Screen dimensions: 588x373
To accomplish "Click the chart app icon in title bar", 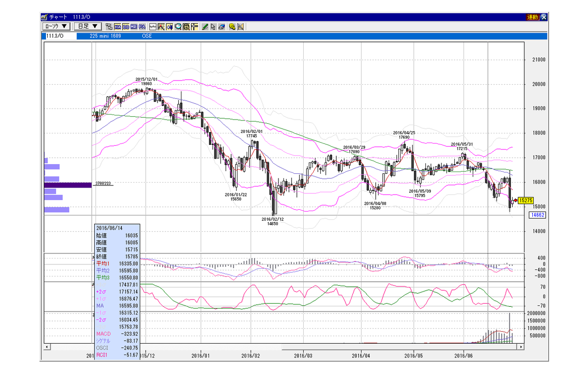I will click(45, 17).
